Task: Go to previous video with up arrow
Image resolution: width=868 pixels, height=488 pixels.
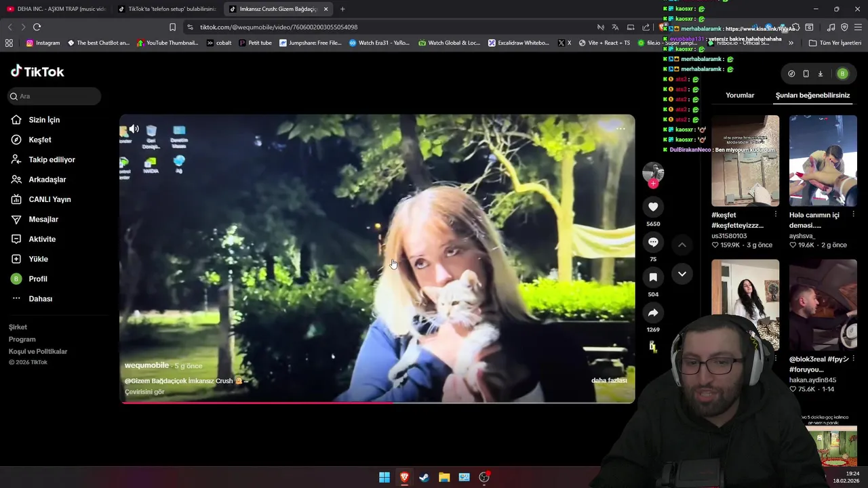Action: [682, 245]
